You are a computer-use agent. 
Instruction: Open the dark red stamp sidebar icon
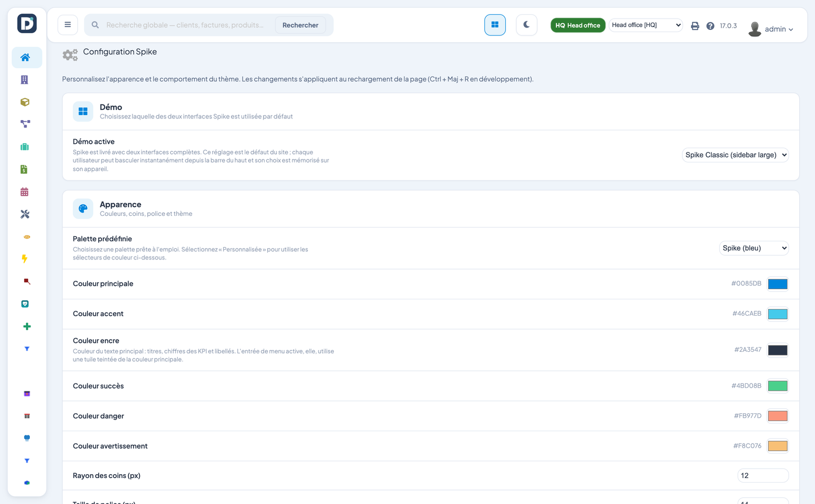click(x=27, y=281)
